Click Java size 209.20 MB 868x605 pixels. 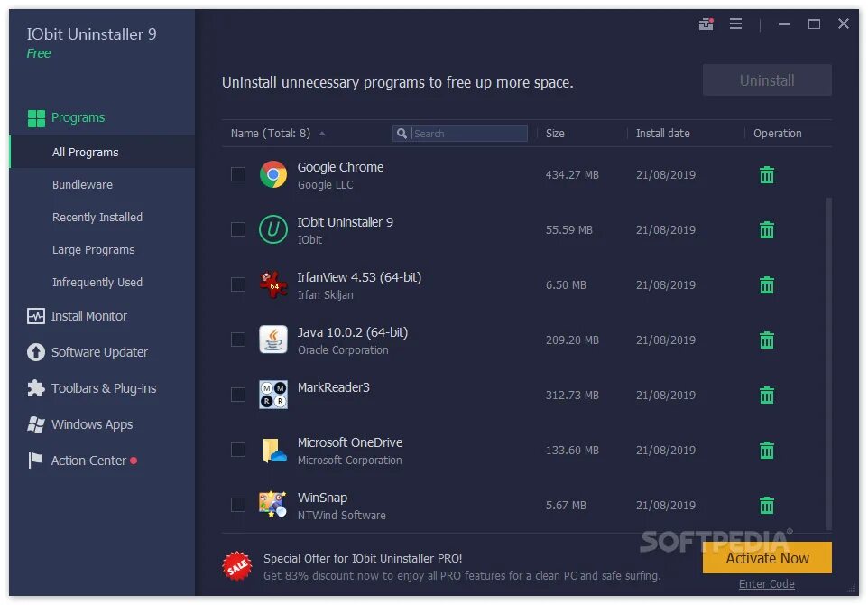click(x=572, y=340)
